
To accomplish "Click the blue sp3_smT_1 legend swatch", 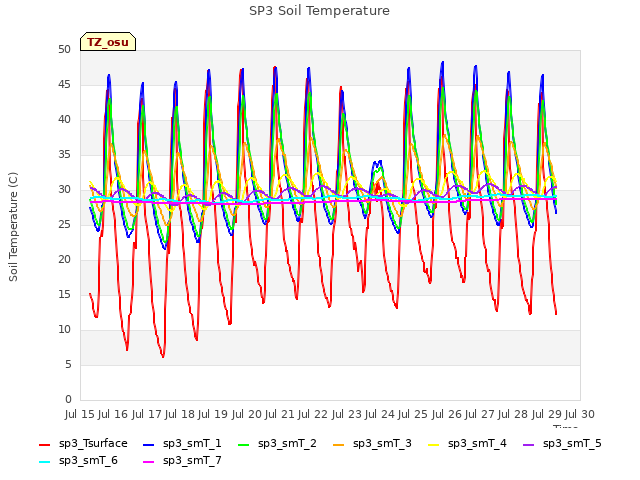I will click(x=149, y=444).
